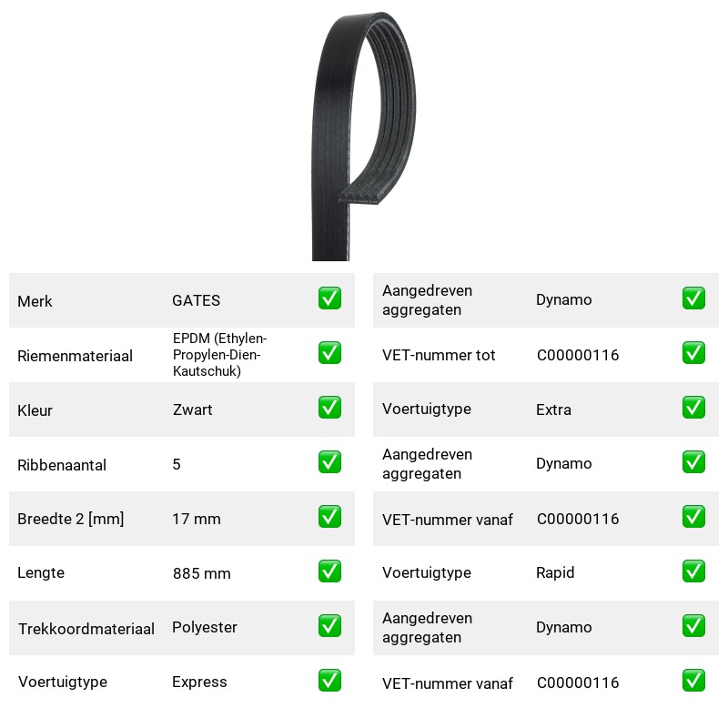Click the checkmark next to Voertuigtype Express

[329, 680]
